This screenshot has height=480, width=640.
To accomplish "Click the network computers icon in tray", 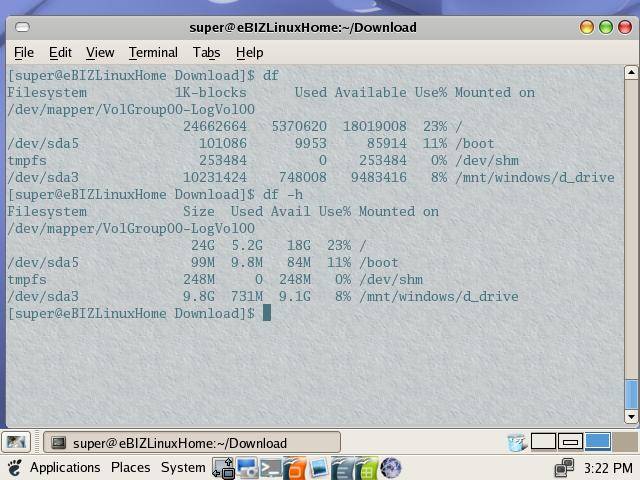I will pyautogui.click(x=565, y=467).
